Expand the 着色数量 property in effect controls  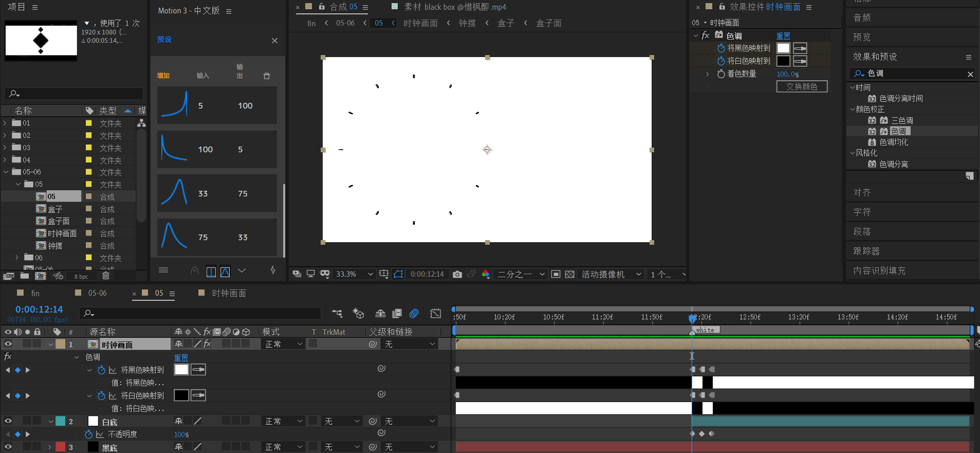point(708,74)
